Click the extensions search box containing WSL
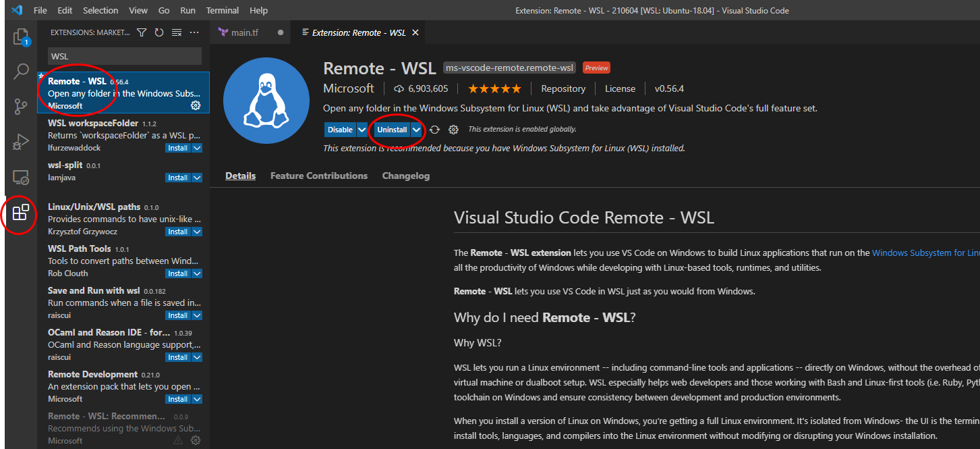Image resolution: width=980 pixels, height=449 pixels. [x=125, y=56]
